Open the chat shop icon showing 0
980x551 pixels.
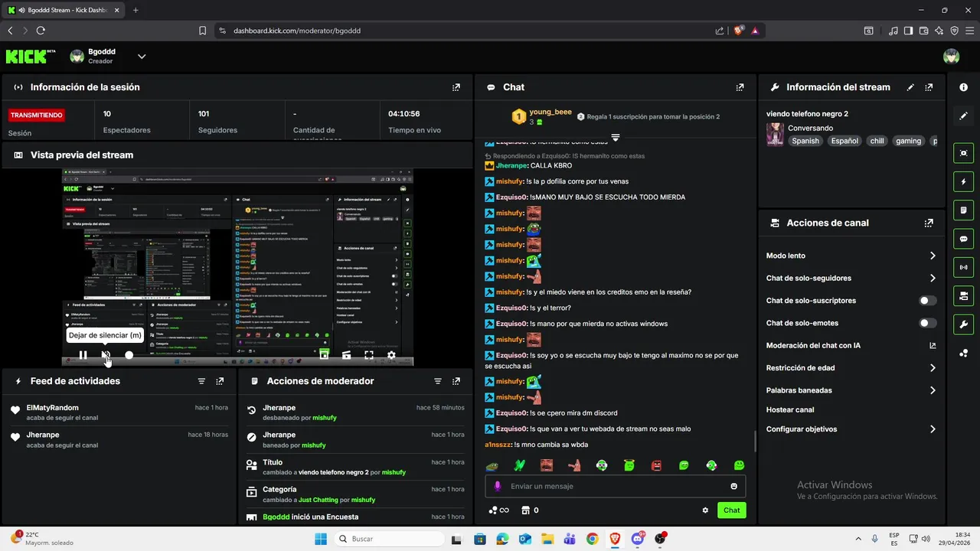530,510
